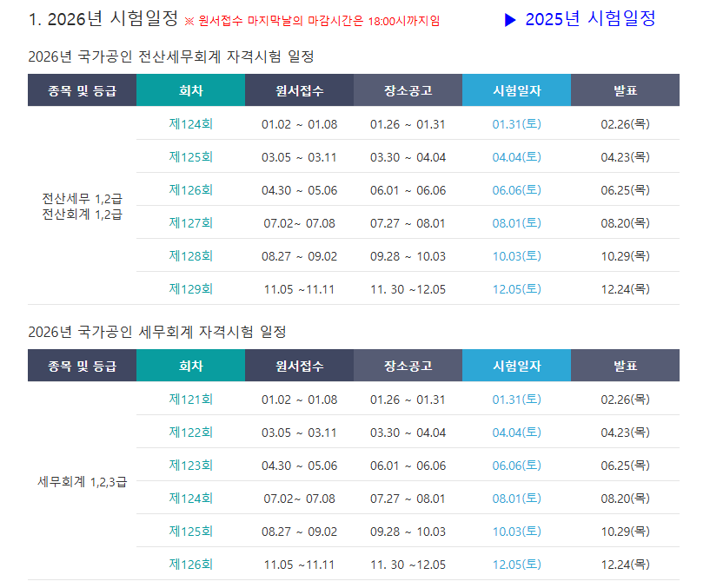This screenshot has height=588, width=710.
Task: Click the 시험일자 column header
Action: [x=518, y=89]
